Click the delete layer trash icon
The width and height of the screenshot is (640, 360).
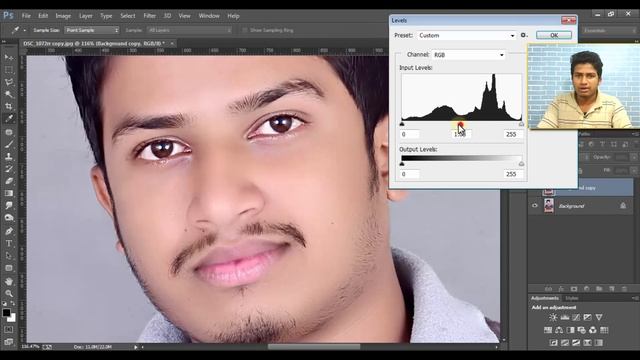(624, 289)
